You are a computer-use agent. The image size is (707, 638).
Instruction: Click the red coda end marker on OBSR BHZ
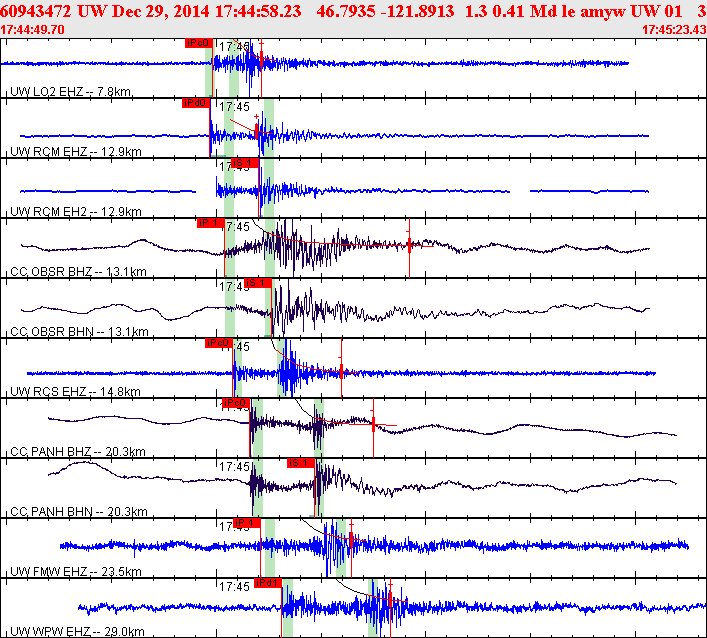pyautogui.click(x=409, y=246)
